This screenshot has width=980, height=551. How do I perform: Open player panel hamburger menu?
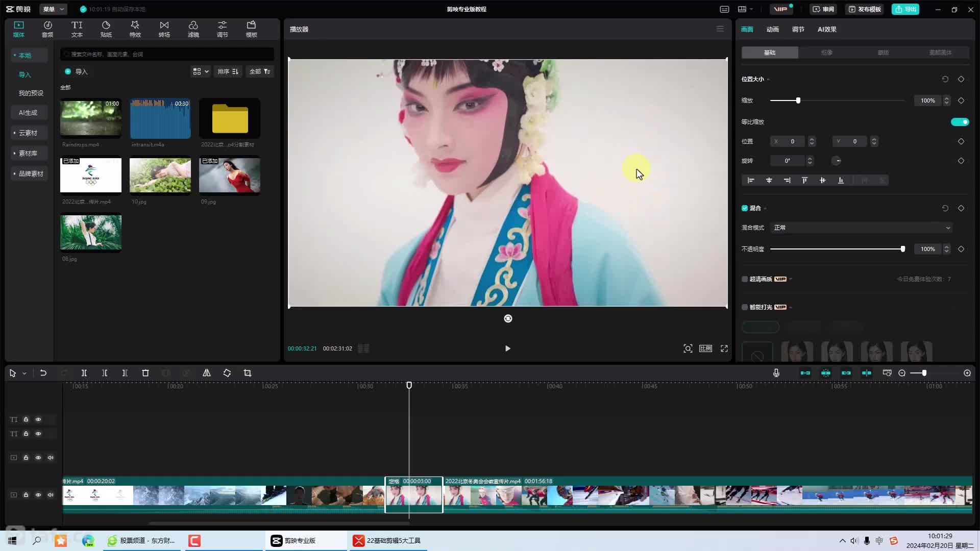click(720, 29)
